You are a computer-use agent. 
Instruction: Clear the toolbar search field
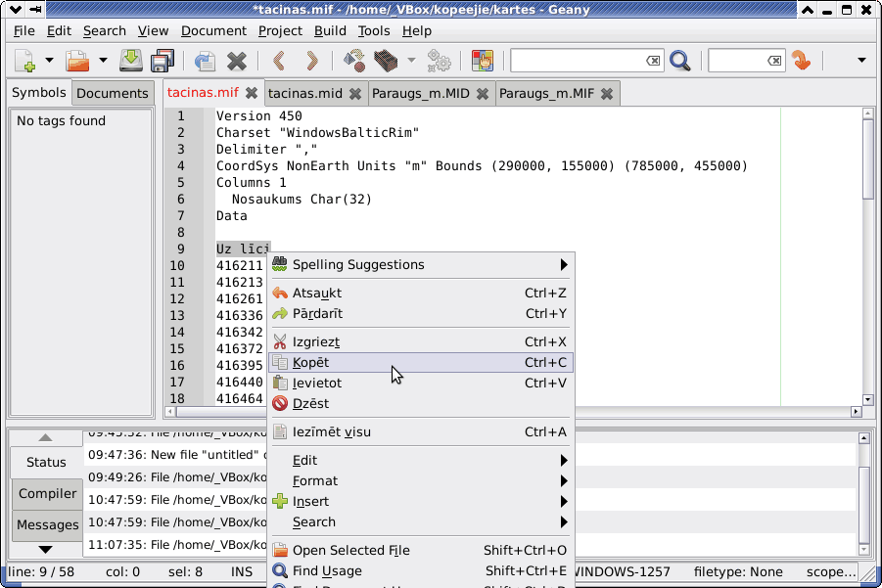(653, 60)
